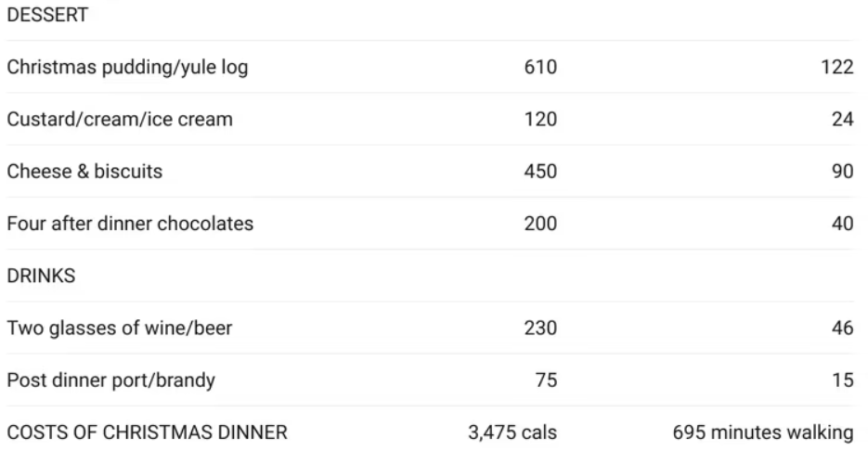Select Two glasses of wine/beer label
Image resolution: width=868 pixels, height=464 pixels.
click(120, 328)
